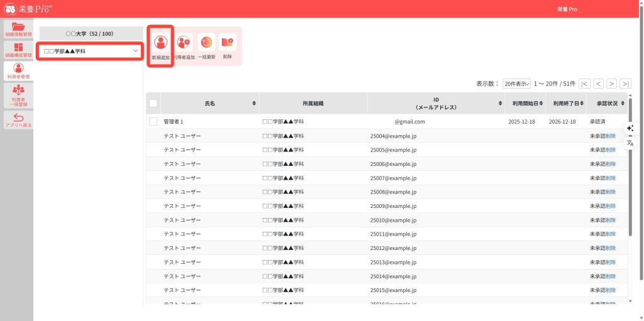Screen dimensions: 644x321
Task: Click the 削除 delete folder icon in toolbar
Action: tap(227, 43)
